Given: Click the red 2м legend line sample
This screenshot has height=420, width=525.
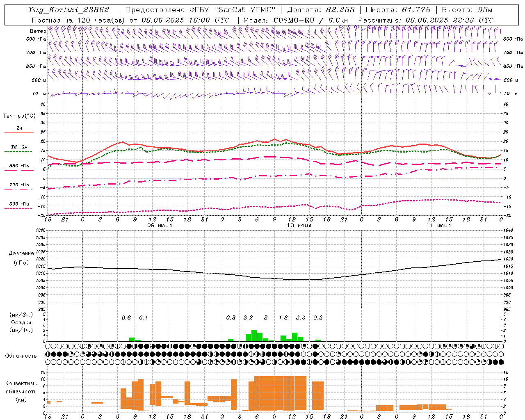Looking at the screenshot, I should pyautogui.click(x=19, y=133).
